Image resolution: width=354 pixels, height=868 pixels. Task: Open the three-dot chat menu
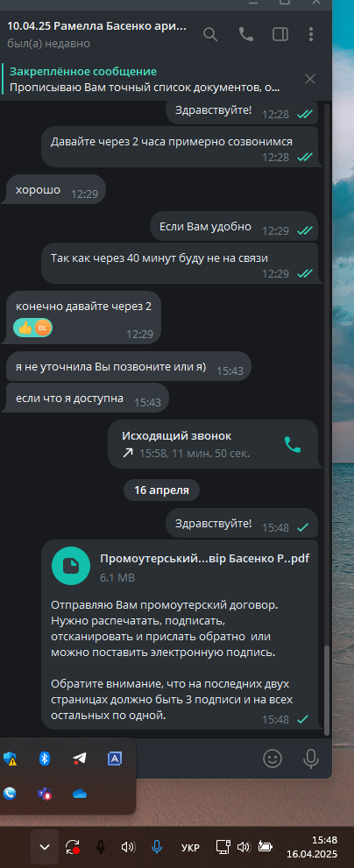tap(311, 34)
